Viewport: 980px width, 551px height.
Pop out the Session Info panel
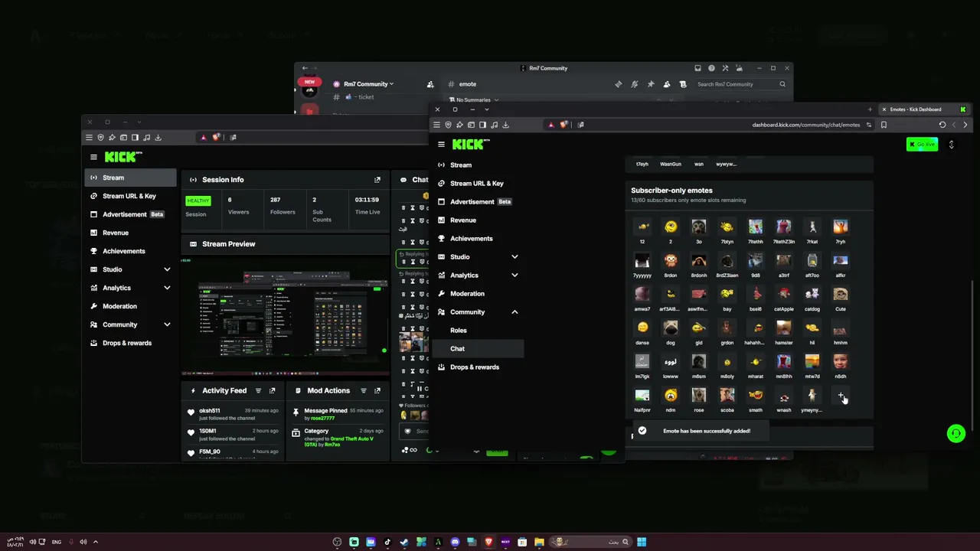(377, 180)
